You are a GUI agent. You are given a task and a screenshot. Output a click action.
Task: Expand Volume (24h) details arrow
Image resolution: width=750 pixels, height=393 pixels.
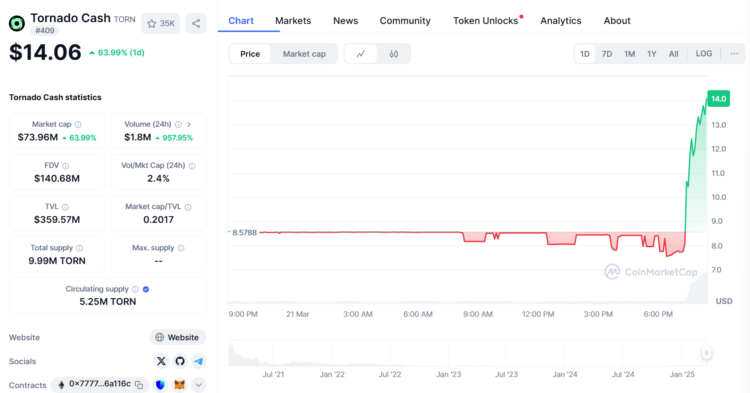coord(189,124)
